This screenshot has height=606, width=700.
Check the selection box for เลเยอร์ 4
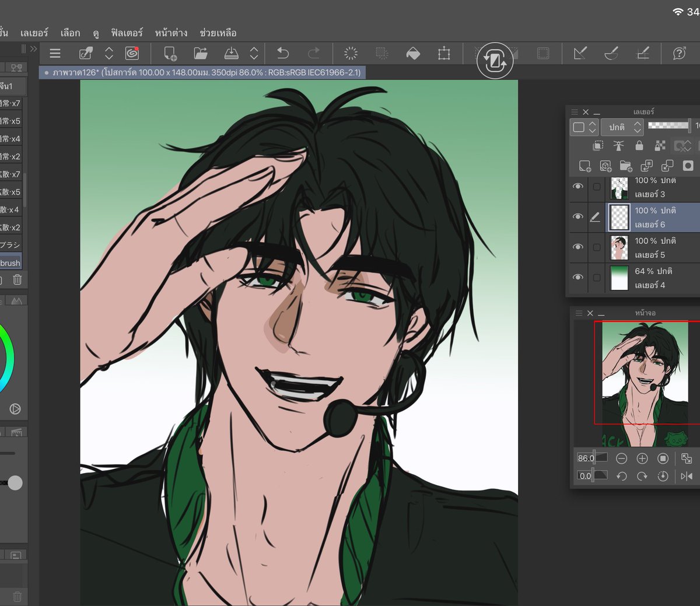click(x=596, y=278)
